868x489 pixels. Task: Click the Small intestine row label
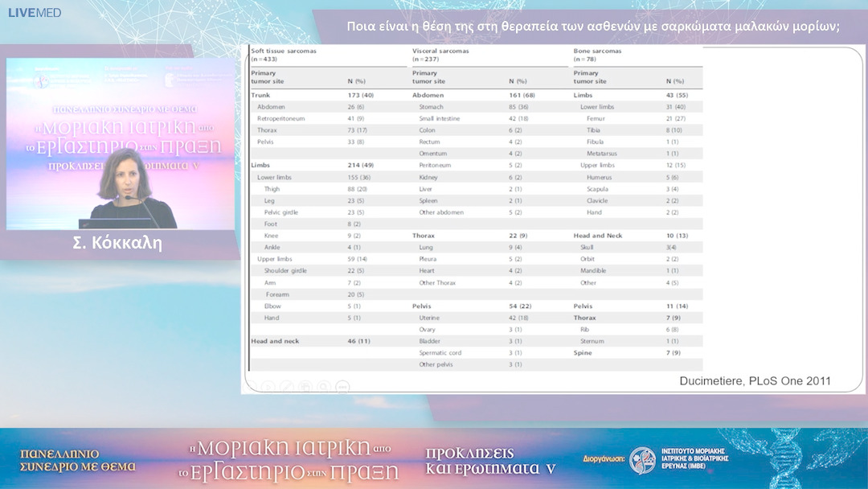[x=440, y=118]
